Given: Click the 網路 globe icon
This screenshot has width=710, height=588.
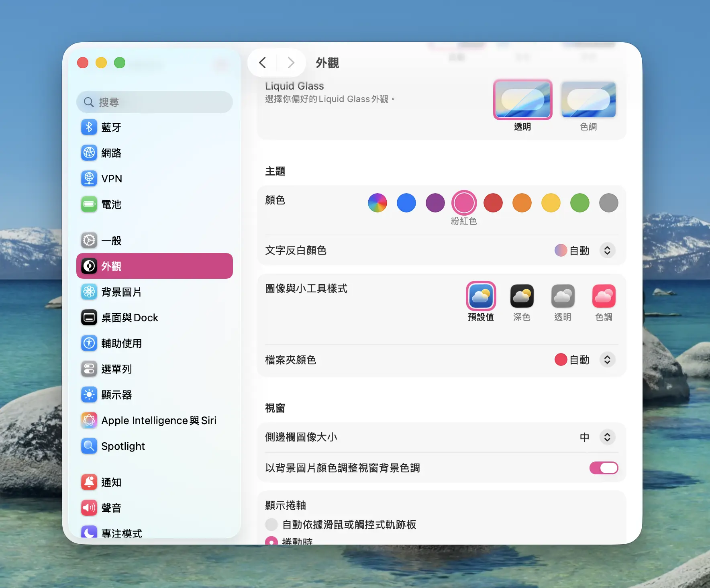Looking at the screenshot, I should 89,153.
